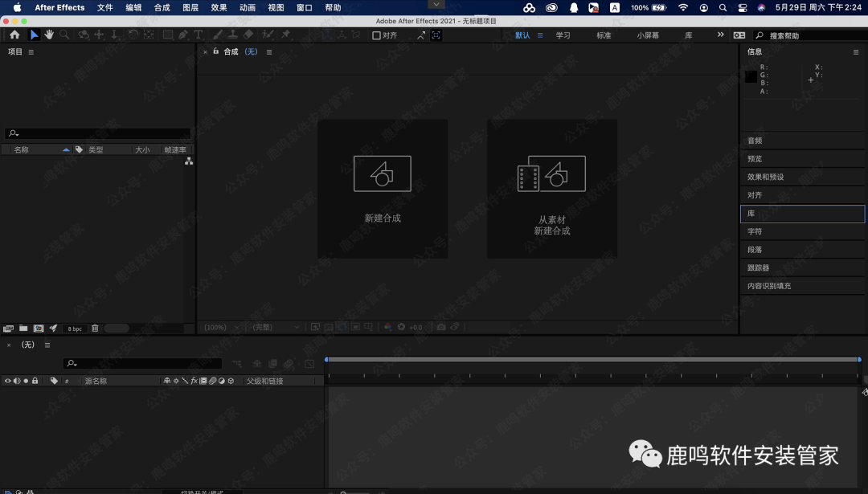Screen dimensions: 868x494
Task: Toggle the lock column icon in timeline
Action: 35,381
